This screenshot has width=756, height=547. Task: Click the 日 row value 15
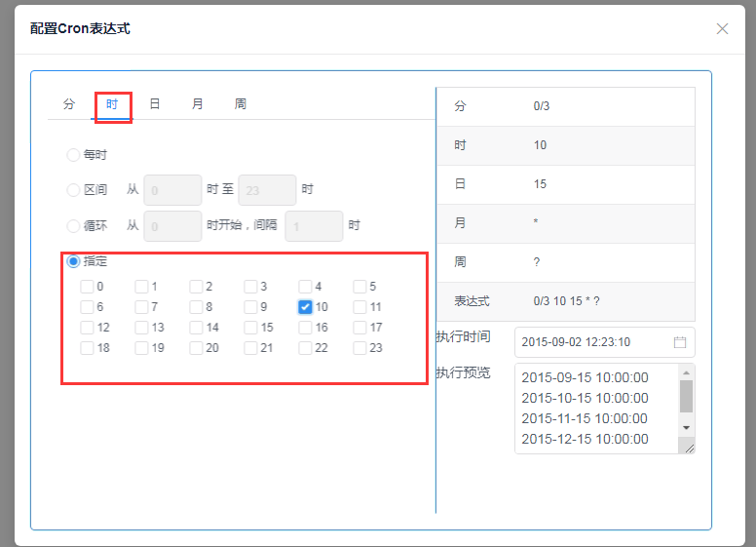tap(540, 184)
